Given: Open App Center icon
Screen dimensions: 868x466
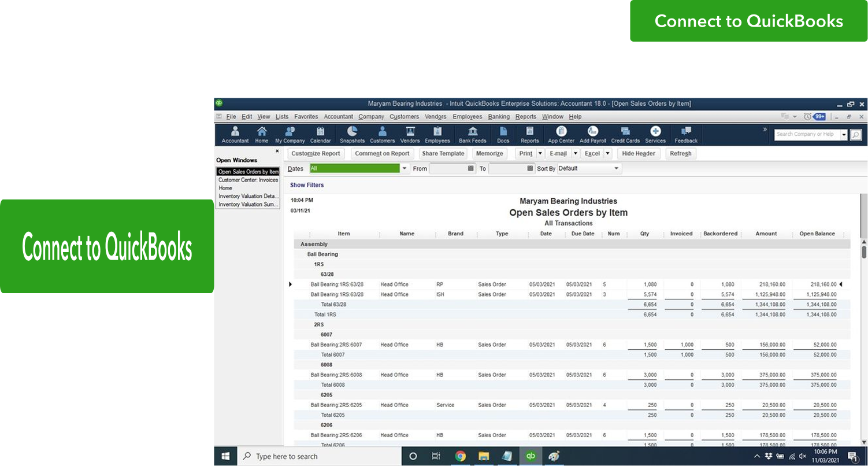Looking at the screenshot, I should (561, 135).
